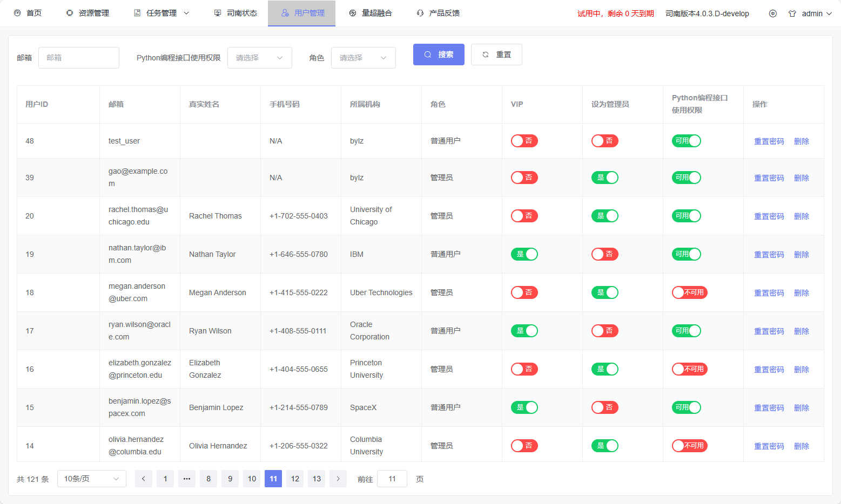Revoke administrator status for Rachel Thomas
Screen dimensions: 841x504
point(604,216)
